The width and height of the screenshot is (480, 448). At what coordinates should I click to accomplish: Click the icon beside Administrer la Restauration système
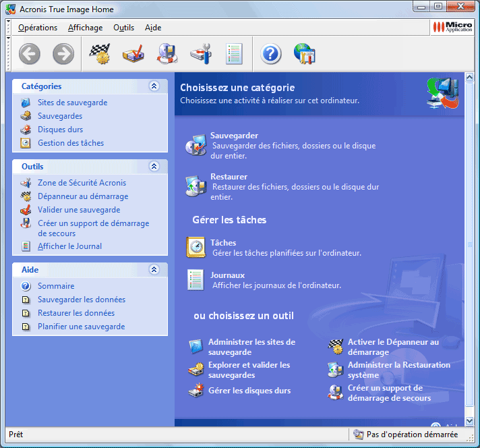coord(336,370)
